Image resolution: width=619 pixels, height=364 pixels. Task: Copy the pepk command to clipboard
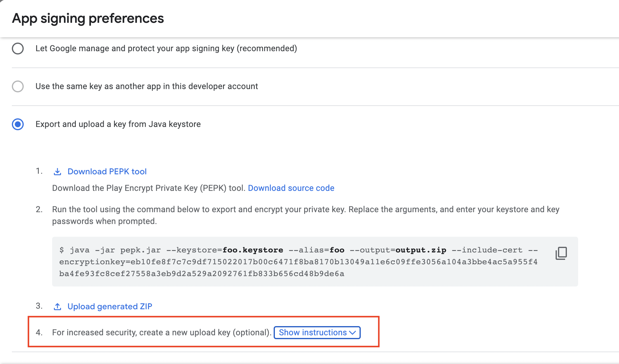point(561,253)
